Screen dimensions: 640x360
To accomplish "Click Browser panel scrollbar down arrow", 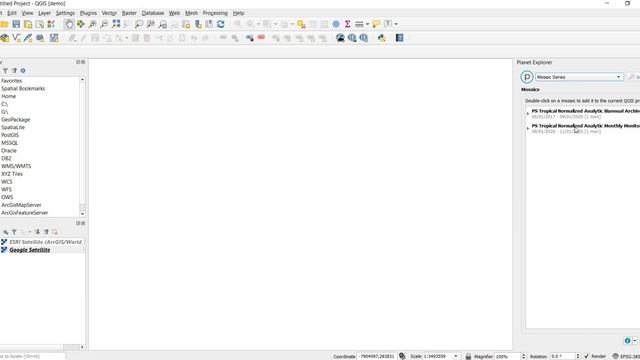I will click(82, 213).
